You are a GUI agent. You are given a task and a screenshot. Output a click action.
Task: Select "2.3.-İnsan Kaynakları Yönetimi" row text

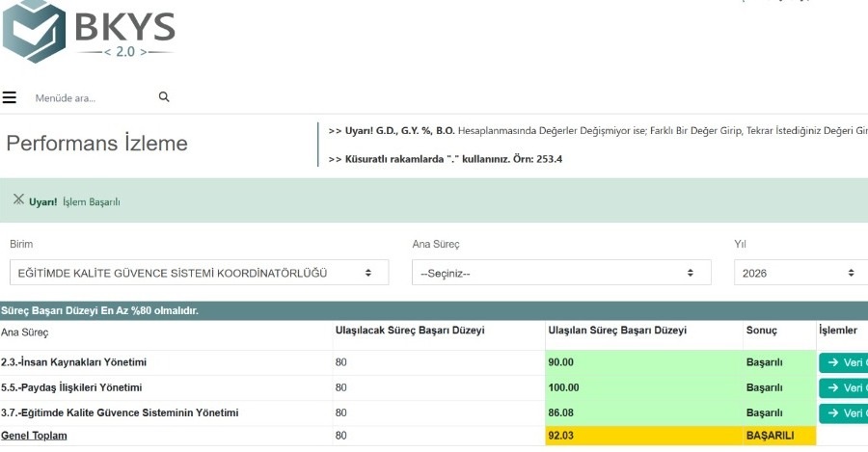[73, 362]
